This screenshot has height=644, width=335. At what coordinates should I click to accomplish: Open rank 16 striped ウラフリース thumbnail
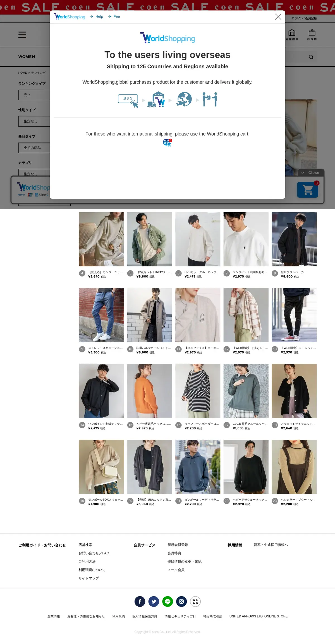click(198, 391)
